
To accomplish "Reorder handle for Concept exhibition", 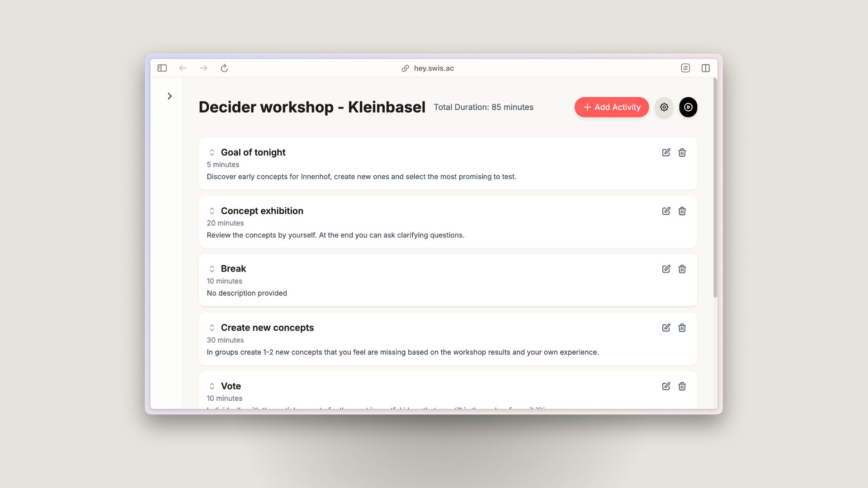I will coord(212,211).
